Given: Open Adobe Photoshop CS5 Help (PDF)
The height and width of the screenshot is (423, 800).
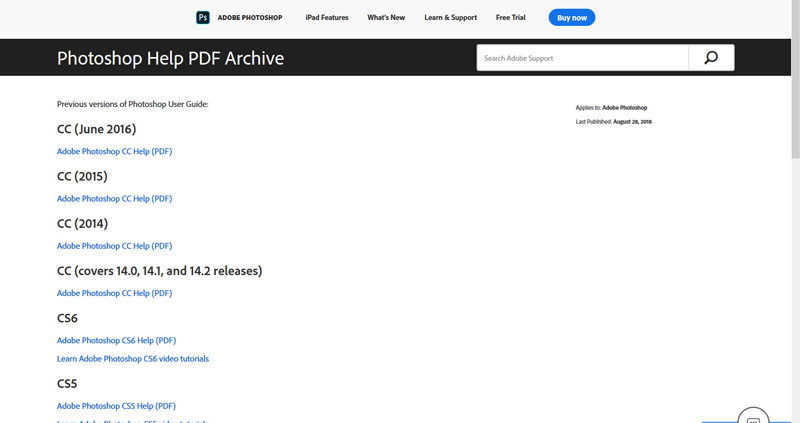Looking at the screenshot, I should 116,406.
